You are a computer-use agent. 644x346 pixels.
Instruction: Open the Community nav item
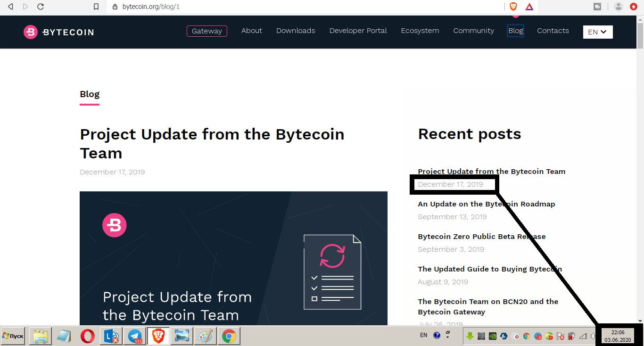click(x=474, y=31)
